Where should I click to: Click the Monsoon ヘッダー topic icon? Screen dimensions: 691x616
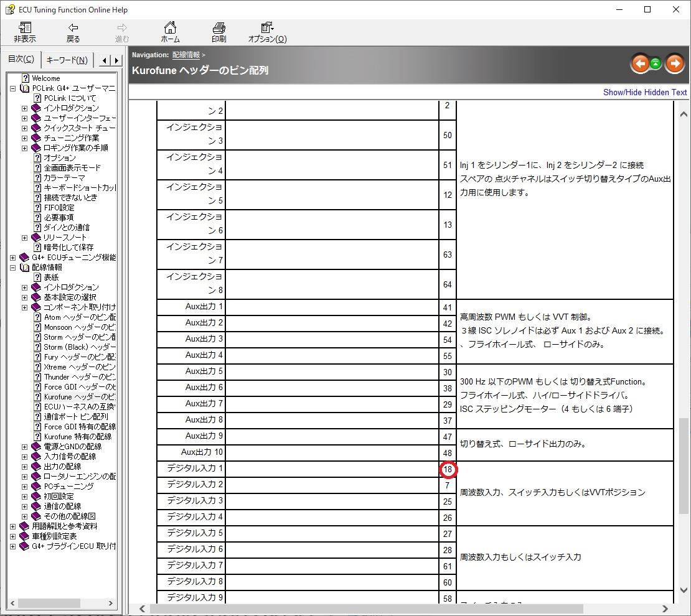tap(37, 327)
